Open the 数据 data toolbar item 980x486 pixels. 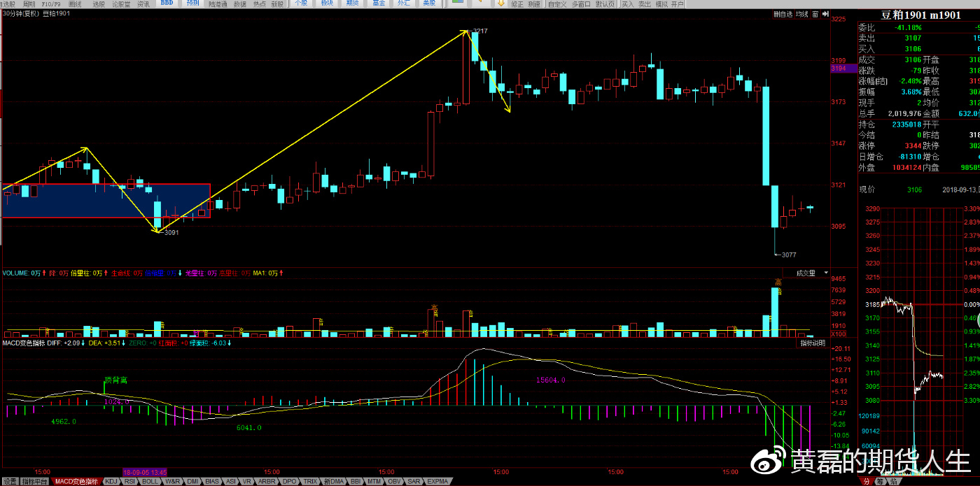[x=240, y=3]
